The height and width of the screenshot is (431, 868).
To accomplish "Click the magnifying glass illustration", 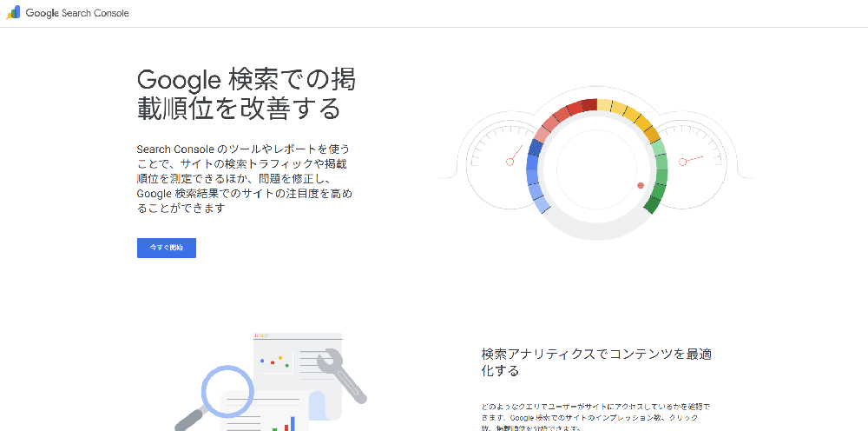I will tap(226, 393).
